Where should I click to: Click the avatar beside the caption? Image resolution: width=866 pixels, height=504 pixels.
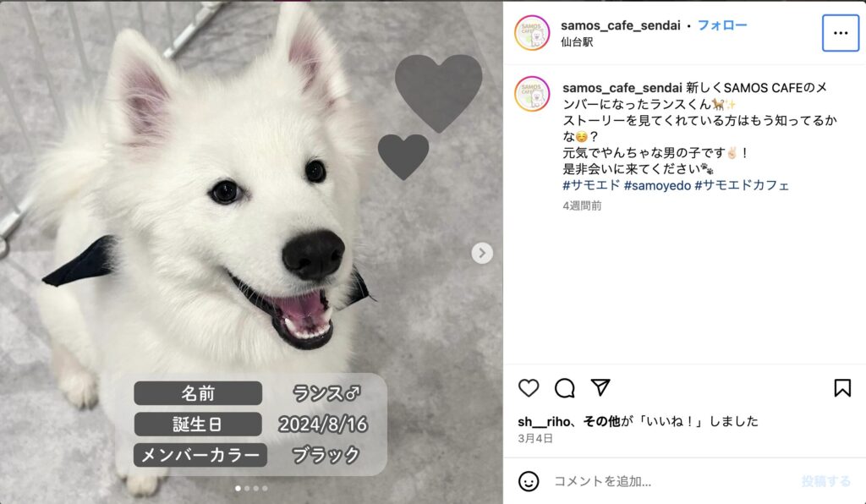[532, 94]
